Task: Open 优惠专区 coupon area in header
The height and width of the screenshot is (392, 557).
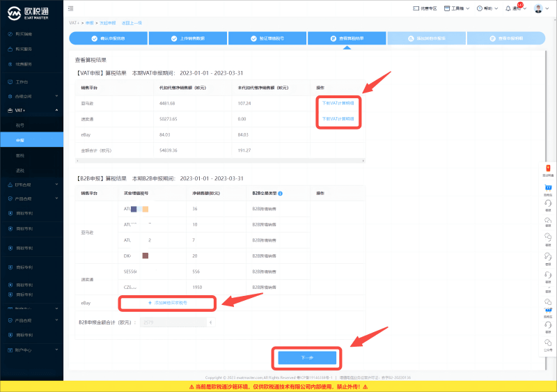Action: (425, 8)
